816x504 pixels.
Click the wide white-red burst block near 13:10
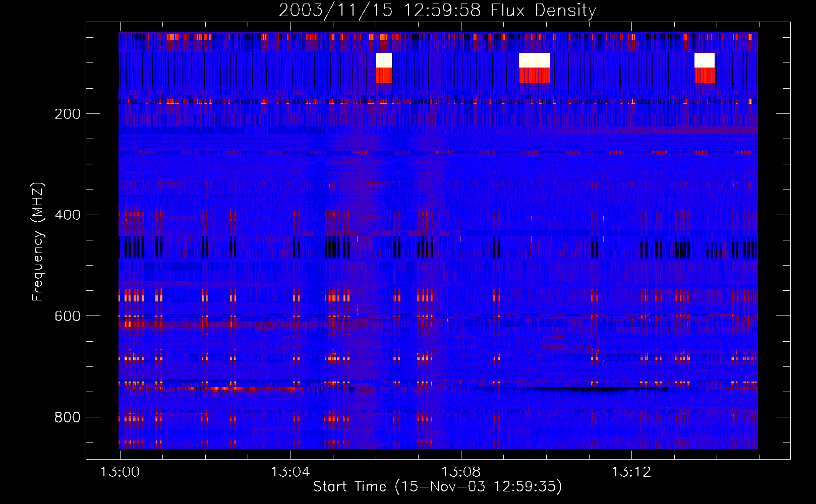tap(535, 68)
